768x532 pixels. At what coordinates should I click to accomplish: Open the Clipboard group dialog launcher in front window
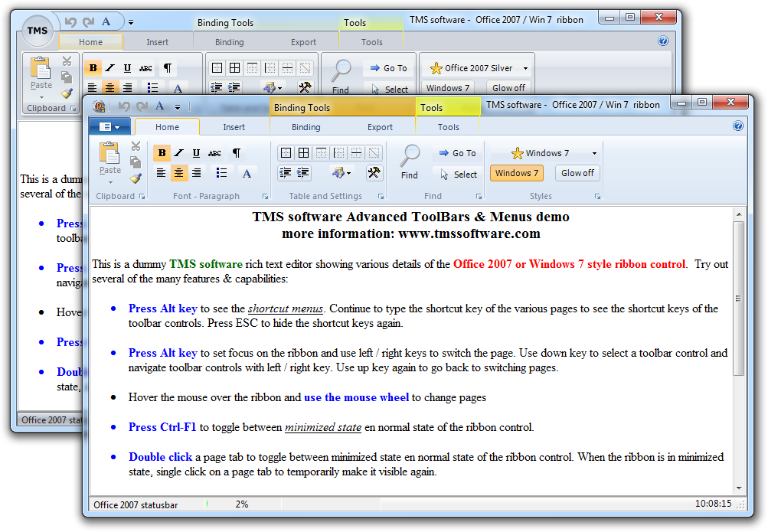142,196
